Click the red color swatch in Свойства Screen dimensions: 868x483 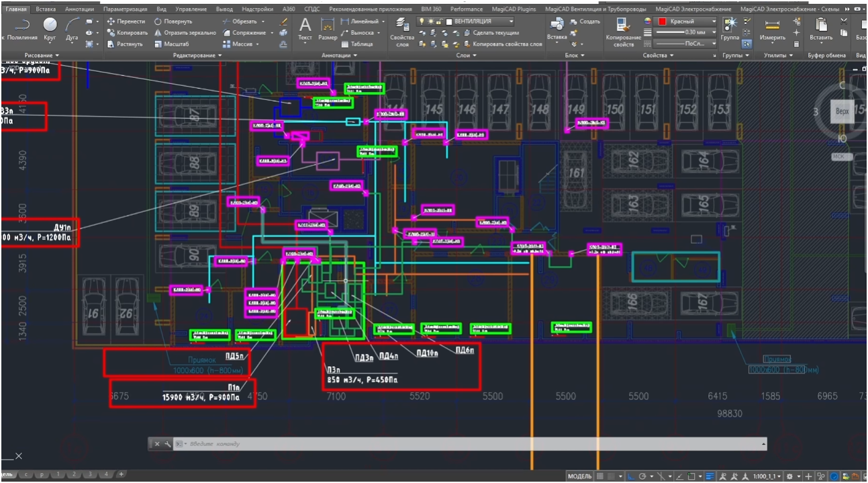click(x=662, y=21)
